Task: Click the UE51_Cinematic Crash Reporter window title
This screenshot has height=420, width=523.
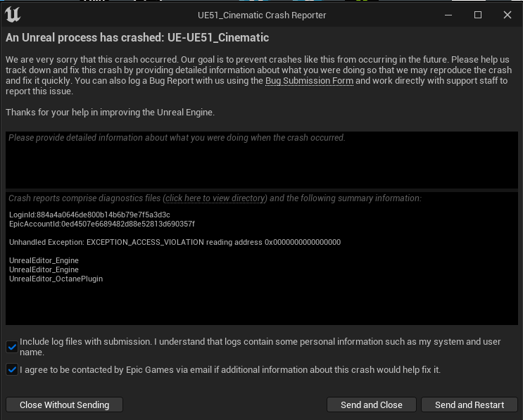Action: [x=262, y=15]
